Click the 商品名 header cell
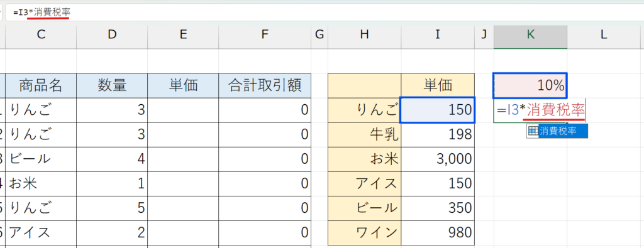The width and height of the screenshot is (644, 248). pos(41,85)
